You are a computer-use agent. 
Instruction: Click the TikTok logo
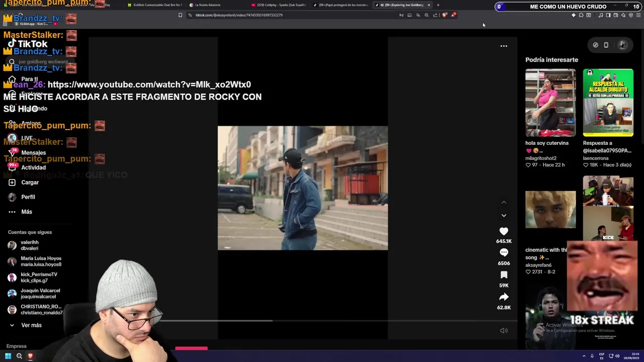pyautogui.click(x=28, y=44)
